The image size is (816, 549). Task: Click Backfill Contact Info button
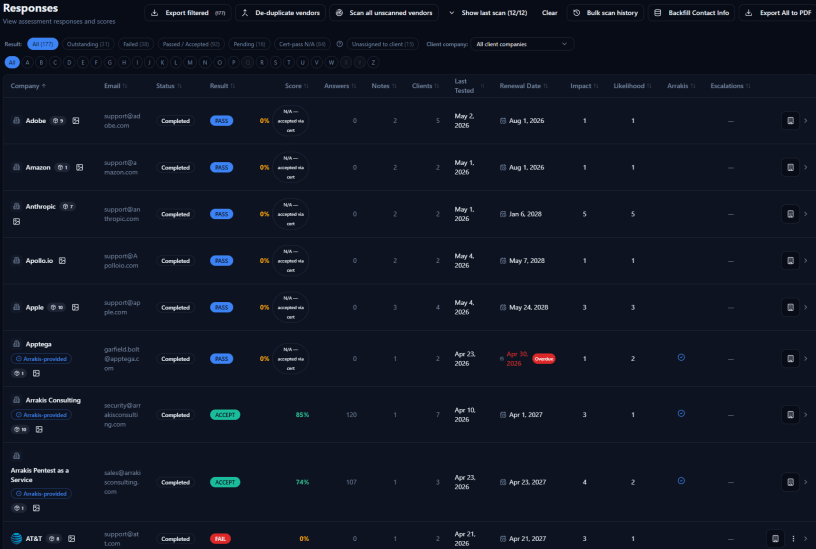tap(691, 12)
